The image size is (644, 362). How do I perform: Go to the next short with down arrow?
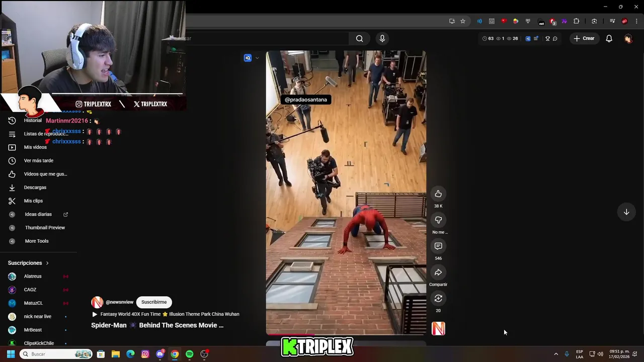(x=626, y=212)
